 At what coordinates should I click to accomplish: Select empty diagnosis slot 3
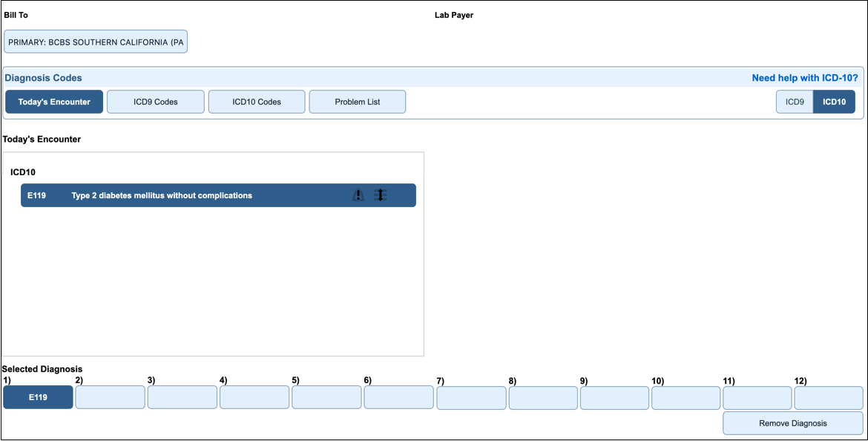click(182, 397)
